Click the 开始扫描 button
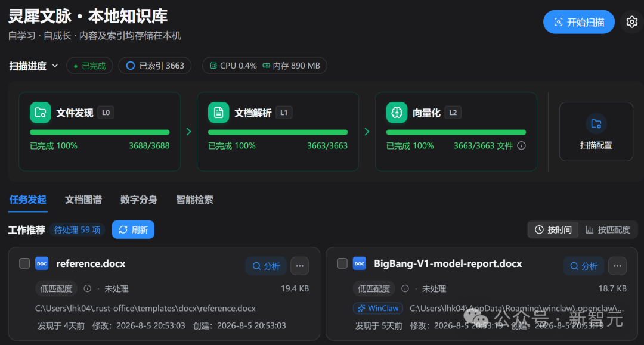The image size is (644, 345). pyautogui.click(x=578, y=22)
